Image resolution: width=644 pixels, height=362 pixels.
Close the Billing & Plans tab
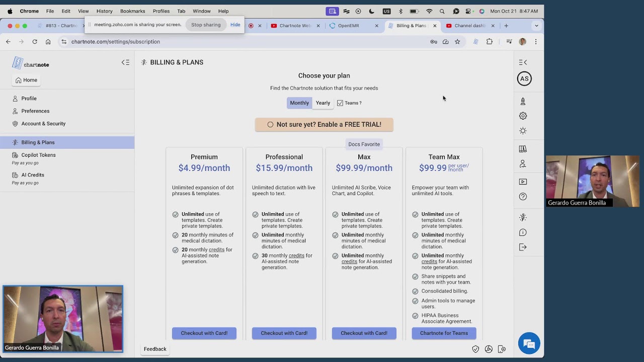[435, 26]
